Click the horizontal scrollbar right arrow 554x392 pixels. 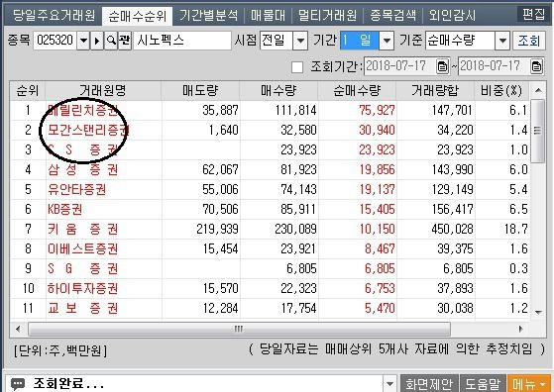pyautogui.click(x=520, y=329)
